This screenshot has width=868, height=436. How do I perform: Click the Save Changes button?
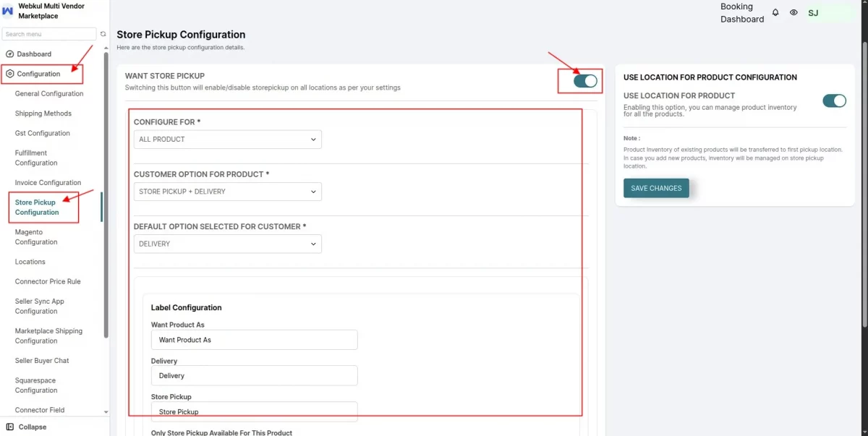[656, 188]
